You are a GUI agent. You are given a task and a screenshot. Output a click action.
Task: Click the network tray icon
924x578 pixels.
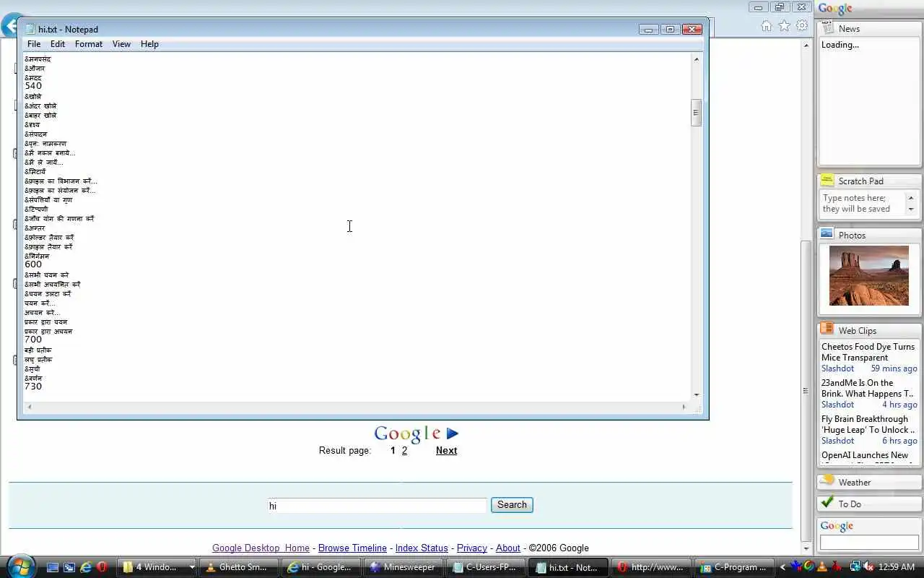click(x=855, y=566)
